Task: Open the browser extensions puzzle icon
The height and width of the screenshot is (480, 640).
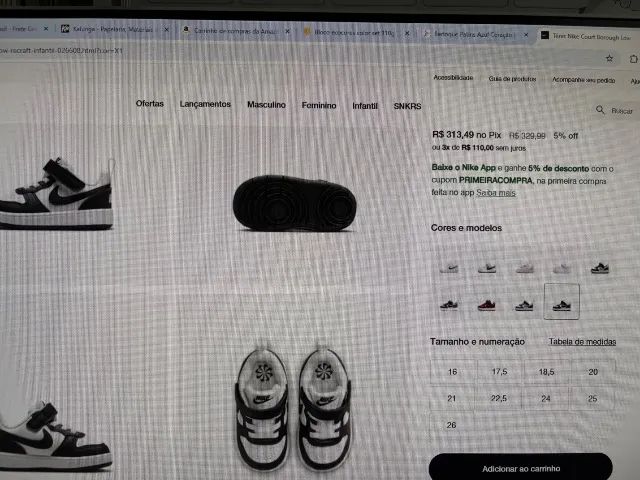Action: (x=633, y=59)
